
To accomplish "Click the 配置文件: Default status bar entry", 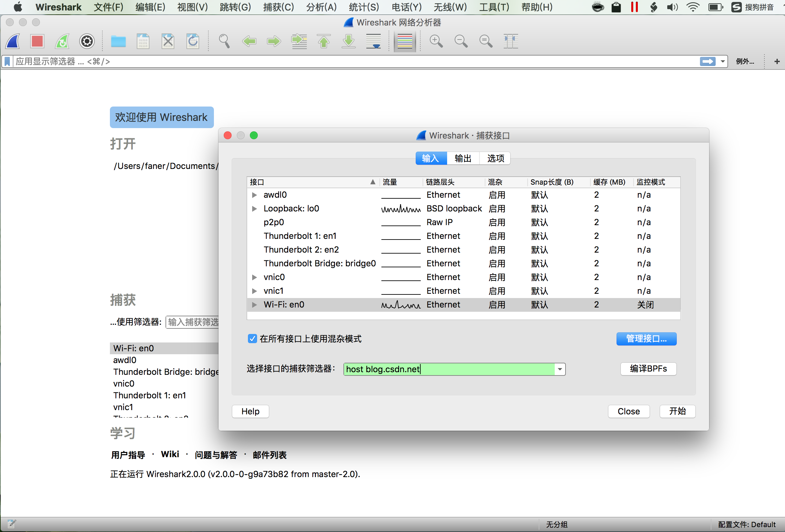I will click(x=746, y=524).
